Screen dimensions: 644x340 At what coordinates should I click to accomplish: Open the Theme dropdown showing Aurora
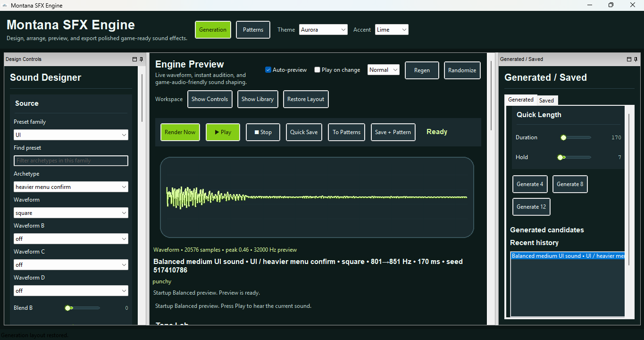pyautogui.click(x=323, y=30)
